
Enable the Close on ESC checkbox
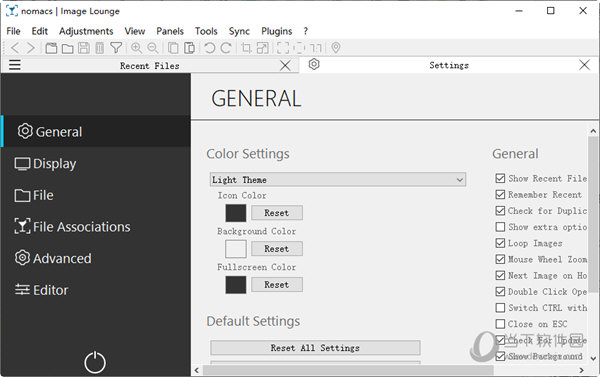pyautogui.click(x=500, y=324)
